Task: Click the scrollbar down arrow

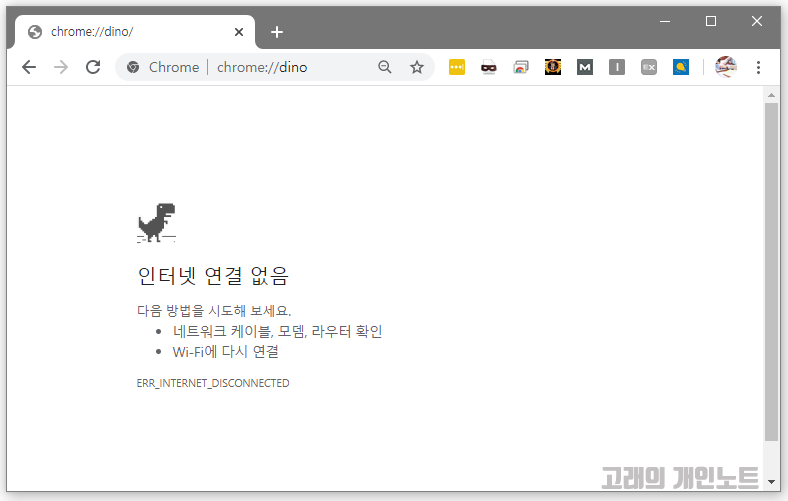Action: [x=771, y=482]
